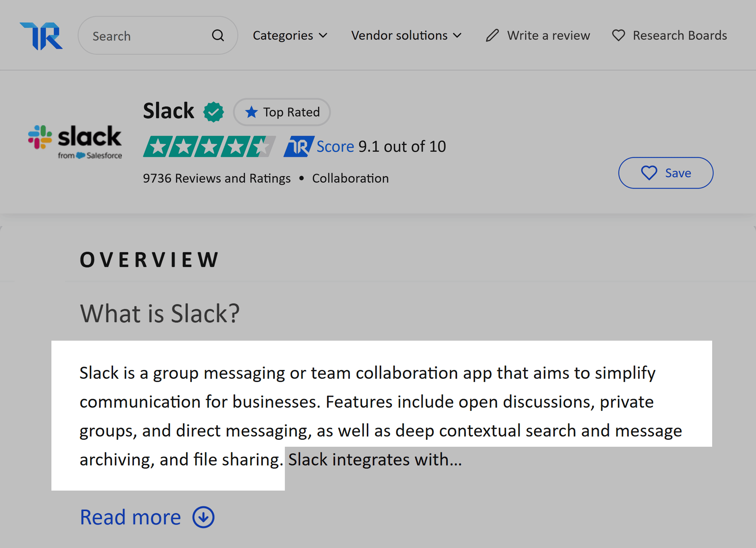The image size is (756, 548).
Task: Open the Categories dropdown
Action: click(x=290, y=35)
